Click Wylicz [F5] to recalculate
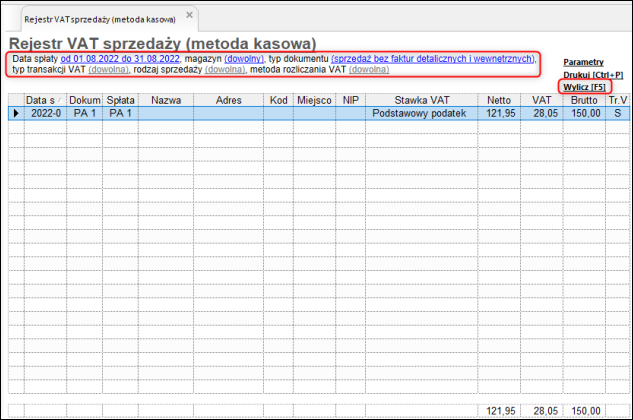This screenshot has height=420, width=633. click(585, 87)
